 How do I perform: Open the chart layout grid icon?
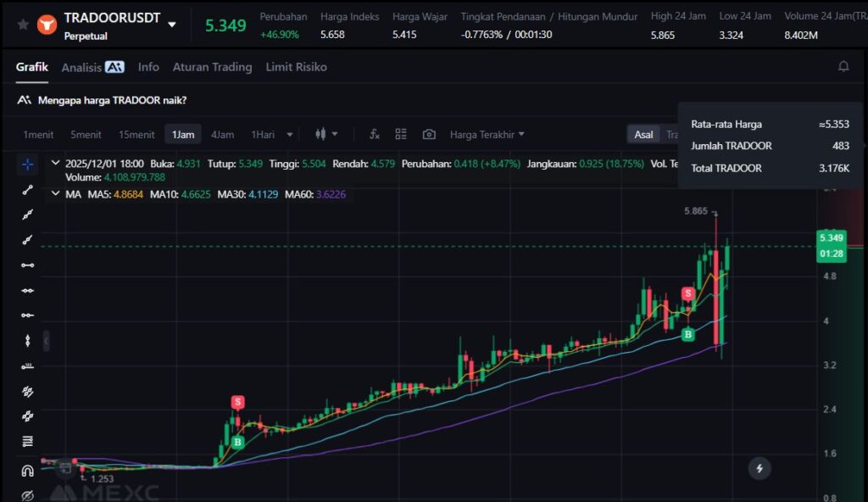click(x=401, y=134)
